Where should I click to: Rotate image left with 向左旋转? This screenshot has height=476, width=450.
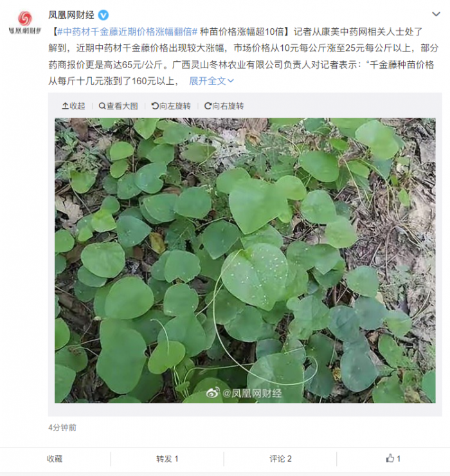(171, 106)
